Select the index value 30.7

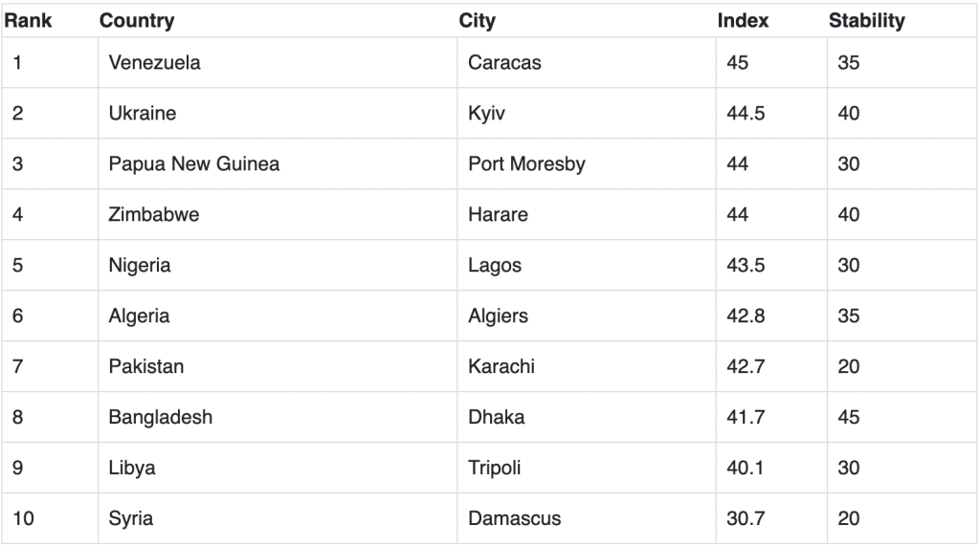point(745,518)
